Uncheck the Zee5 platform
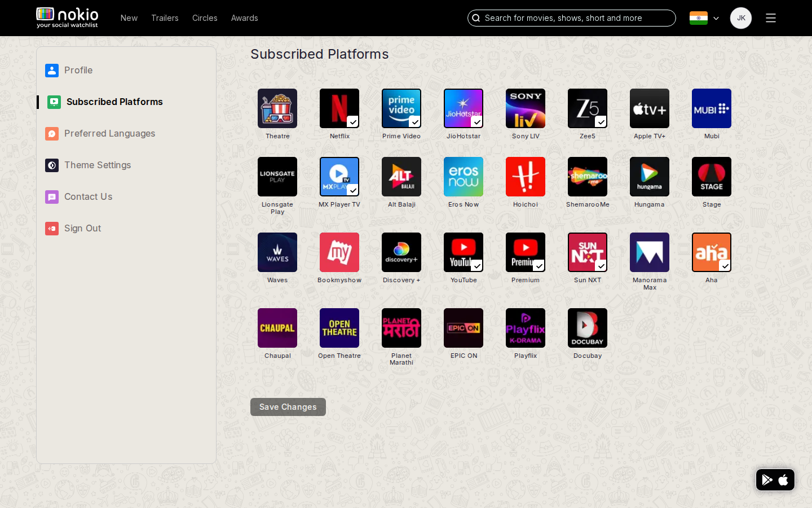Screen dimensions: 812x508 point(588,108)
